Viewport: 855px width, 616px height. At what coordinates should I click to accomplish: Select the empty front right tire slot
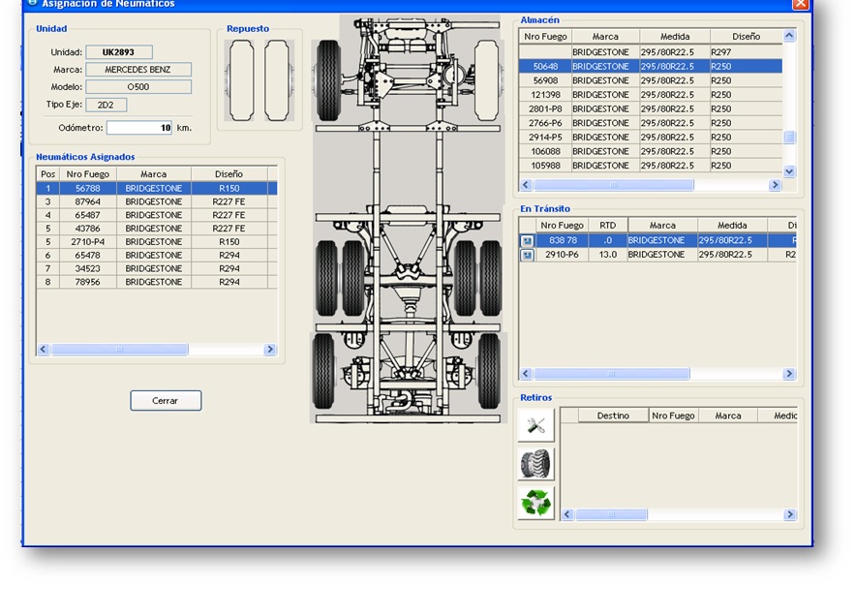[x=486, y=79]
